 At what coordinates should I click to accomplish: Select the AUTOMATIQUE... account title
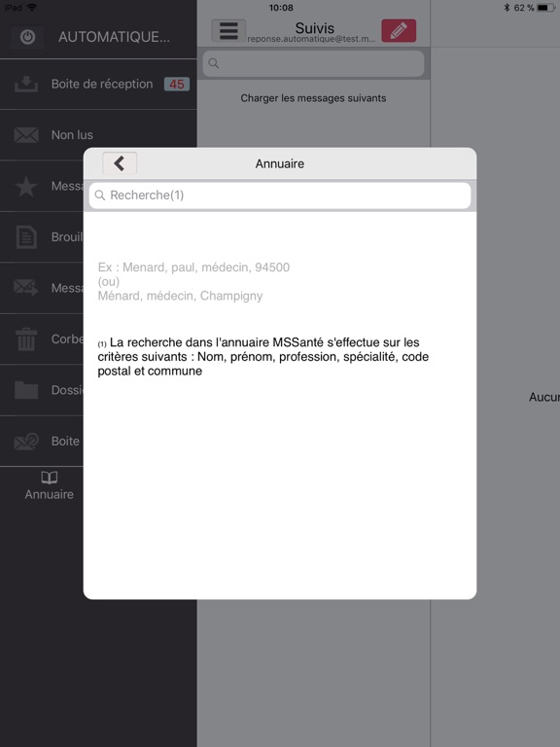(114, 37)
